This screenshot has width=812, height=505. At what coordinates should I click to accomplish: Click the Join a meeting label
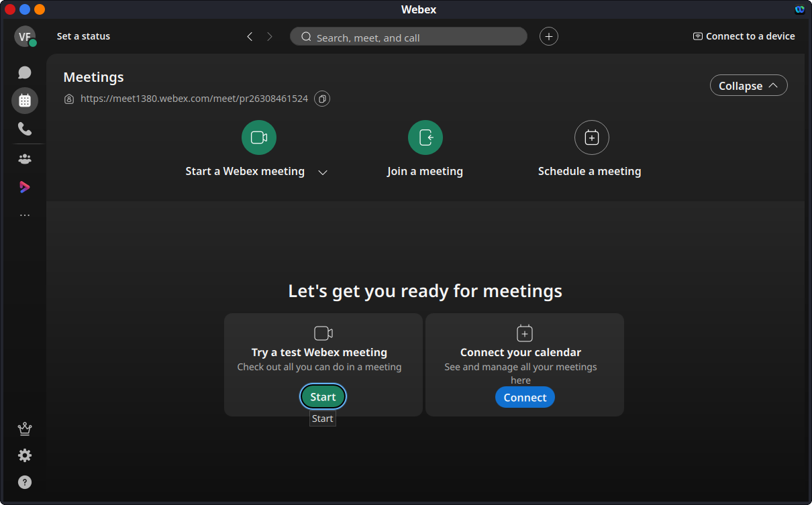pos(425,172)
